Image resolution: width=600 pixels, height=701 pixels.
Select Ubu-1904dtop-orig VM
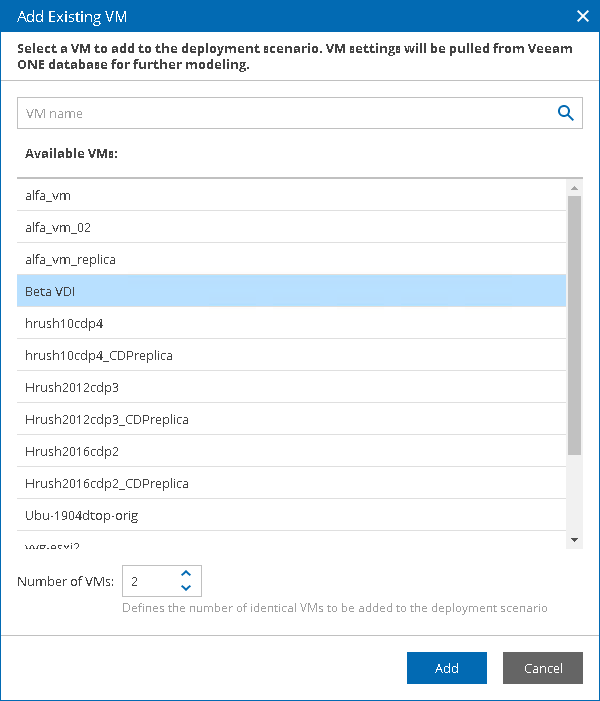click(x=290, y=515)
